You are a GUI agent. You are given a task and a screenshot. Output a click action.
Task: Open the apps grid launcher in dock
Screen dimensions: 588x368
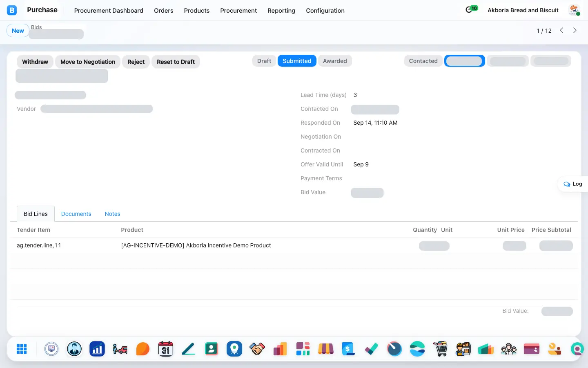[x=22, y=349]
